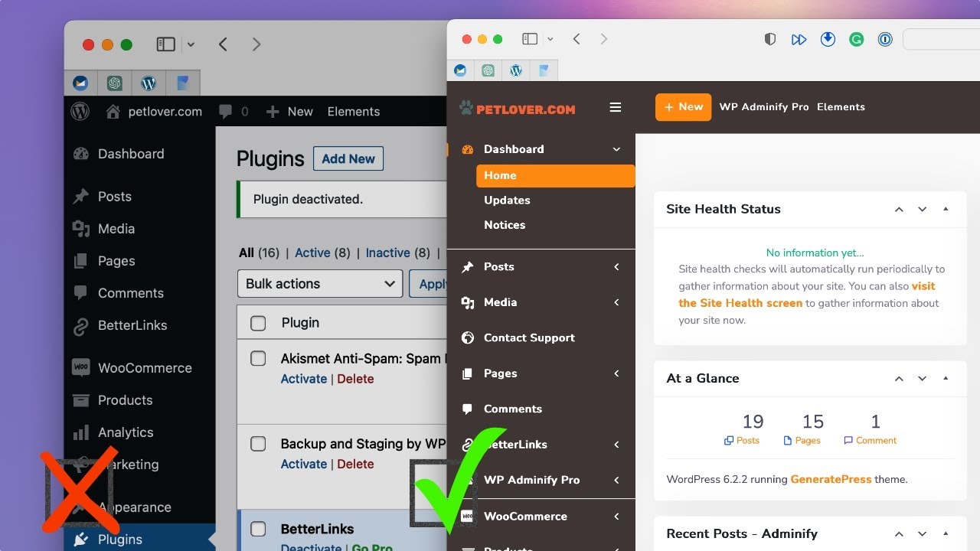Click Pages icon in Adminify menu
The width and height of the screenshot is (980, 551).
pos(468,373)
